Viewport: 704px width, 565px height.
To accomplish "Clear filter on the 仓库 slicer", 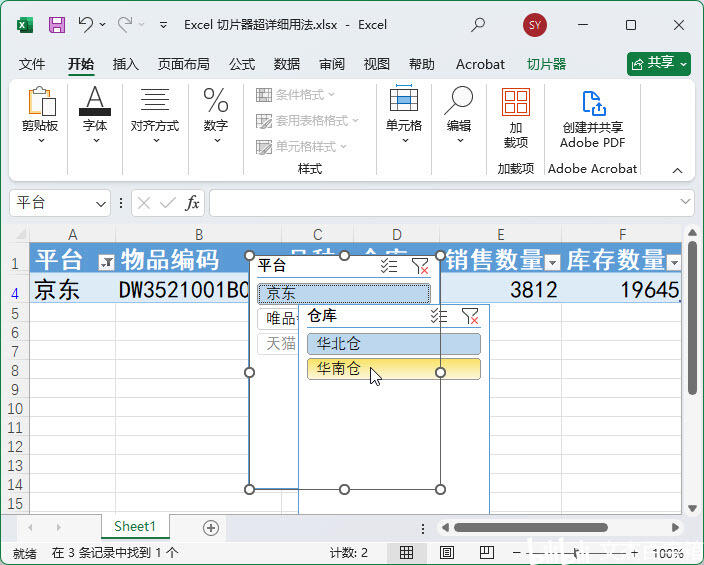I will [470, 316].
